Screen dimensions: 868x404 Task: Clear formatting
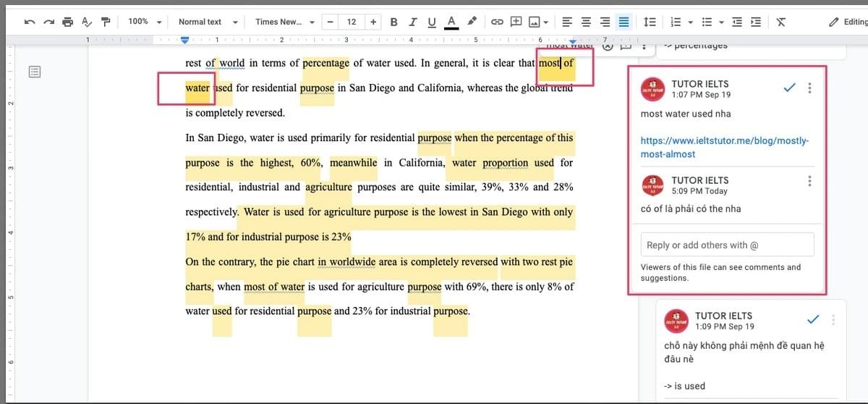[x=781, y=22]
